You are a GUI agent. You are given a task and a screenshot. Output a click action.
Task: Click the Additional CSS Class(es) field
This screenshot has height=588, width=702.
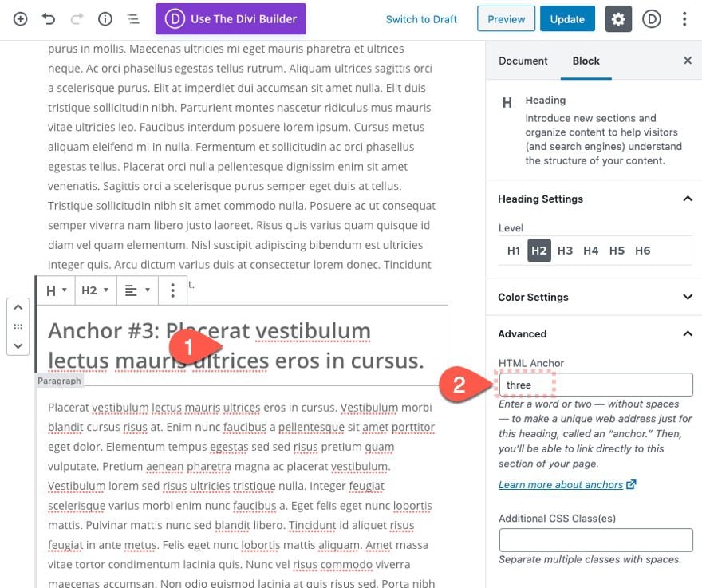tap(595, 540)
